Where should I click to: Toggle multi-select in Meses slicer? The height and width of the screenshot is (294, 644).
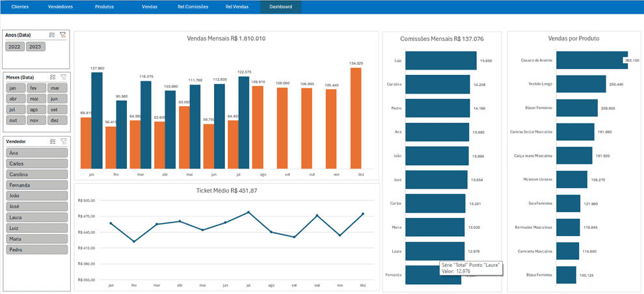pos(51,77)
